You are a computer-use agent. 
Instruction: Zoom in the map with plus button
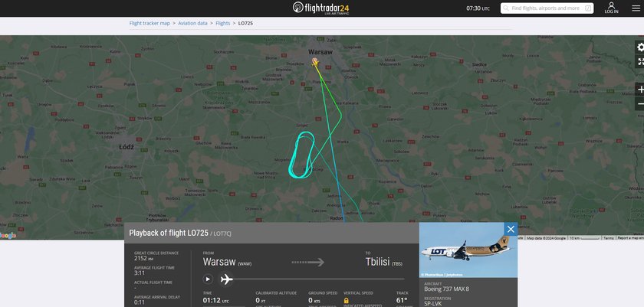(x=640, y=90)
